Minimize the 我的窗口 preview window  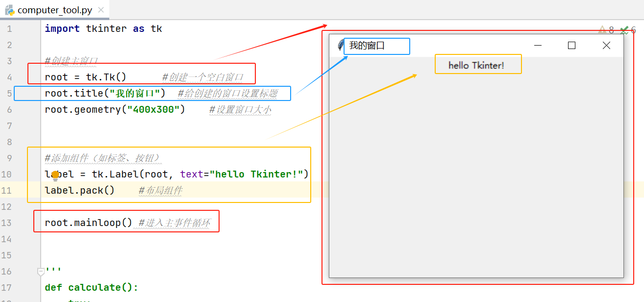point(538,45)
